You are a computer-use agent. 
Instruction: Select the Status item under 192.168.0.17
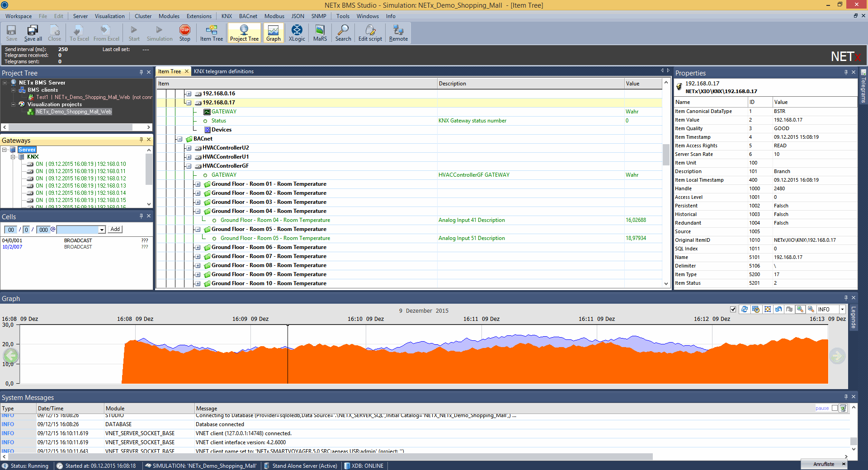click(218, 121)
